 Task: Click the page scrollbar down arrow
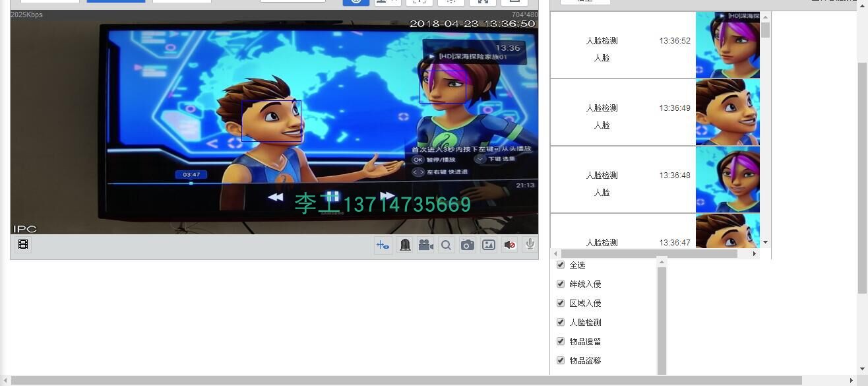[x=862, y=370]
